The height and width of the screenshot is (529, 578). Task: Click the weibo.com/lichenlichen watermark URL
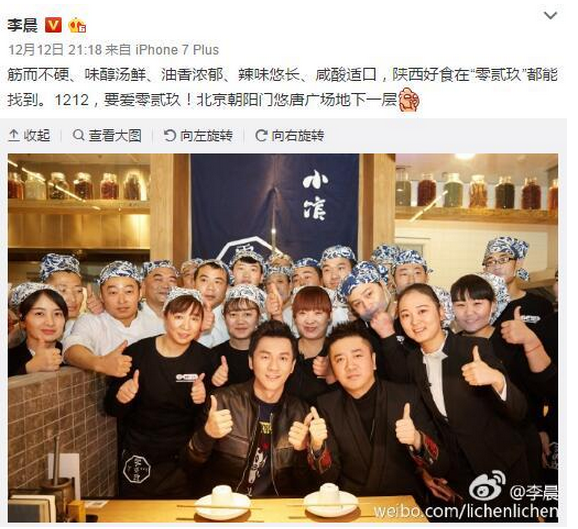pos(466,511)
